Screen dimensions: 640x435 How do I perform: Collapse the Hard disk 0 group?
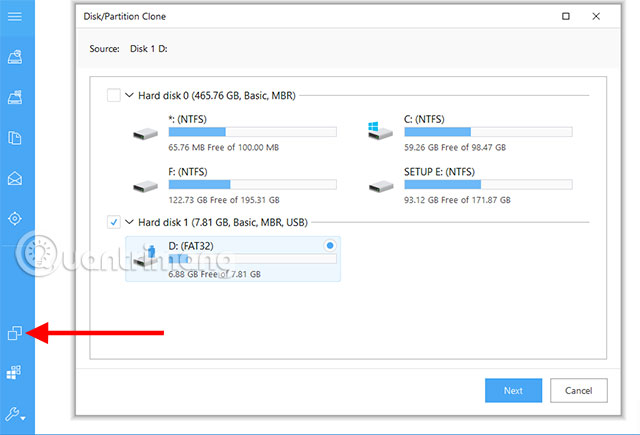129,95
